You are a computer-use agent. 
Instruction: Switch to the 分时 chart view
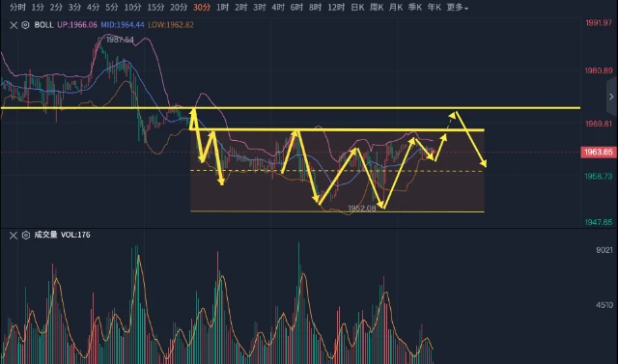(17, 8)
